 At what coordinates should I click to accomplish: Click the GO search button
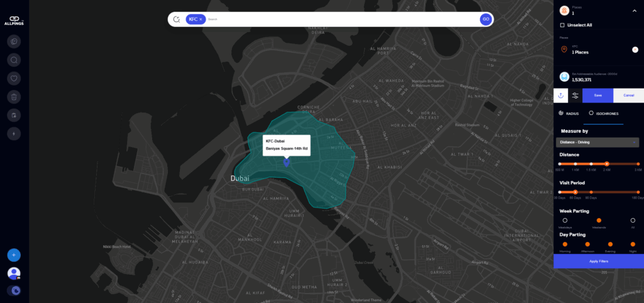[486, 19]
